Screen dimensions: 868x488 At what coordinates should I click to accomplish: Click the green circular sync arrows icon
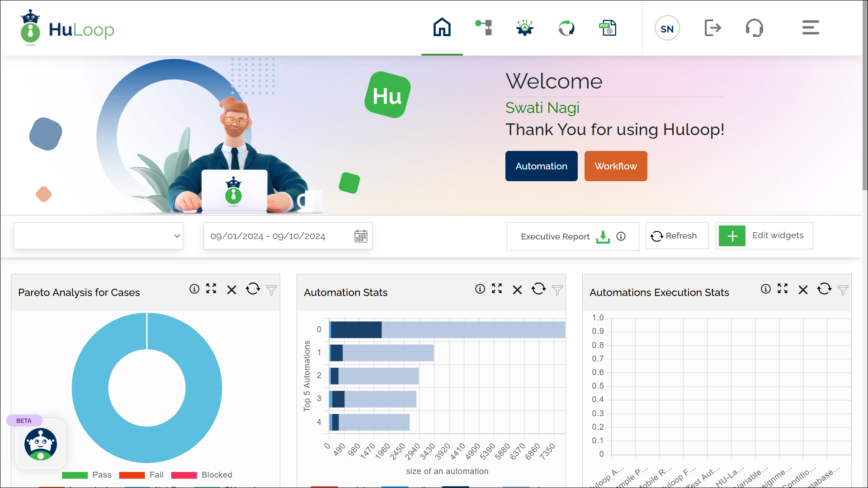tap(566, 28)
